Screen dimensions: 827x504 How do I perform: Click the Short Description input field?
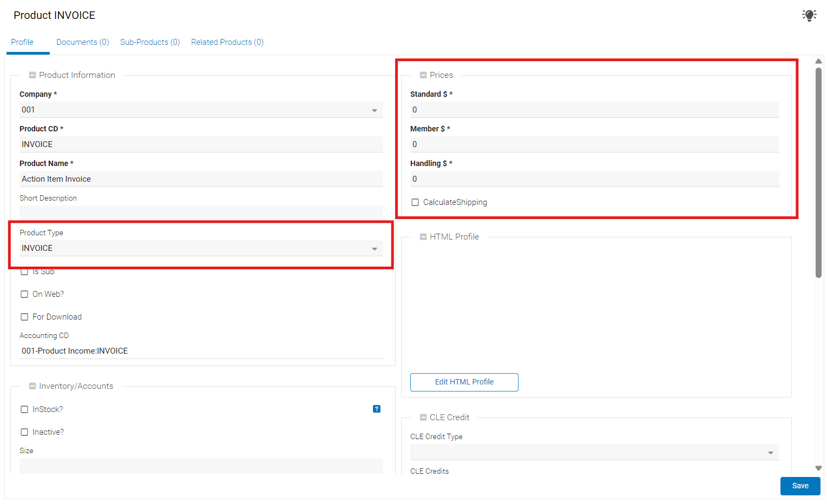click(201, 213)
